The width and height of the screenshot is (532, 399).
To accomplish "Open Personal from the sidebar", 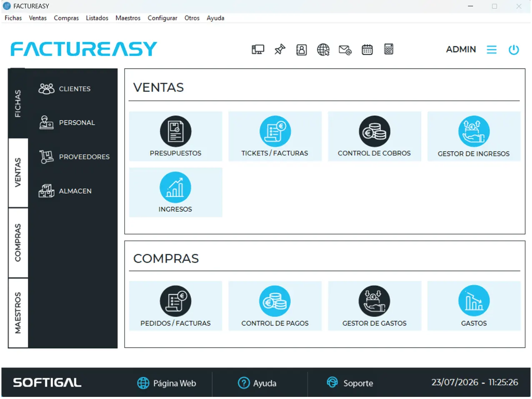I will tap(67, 123).
